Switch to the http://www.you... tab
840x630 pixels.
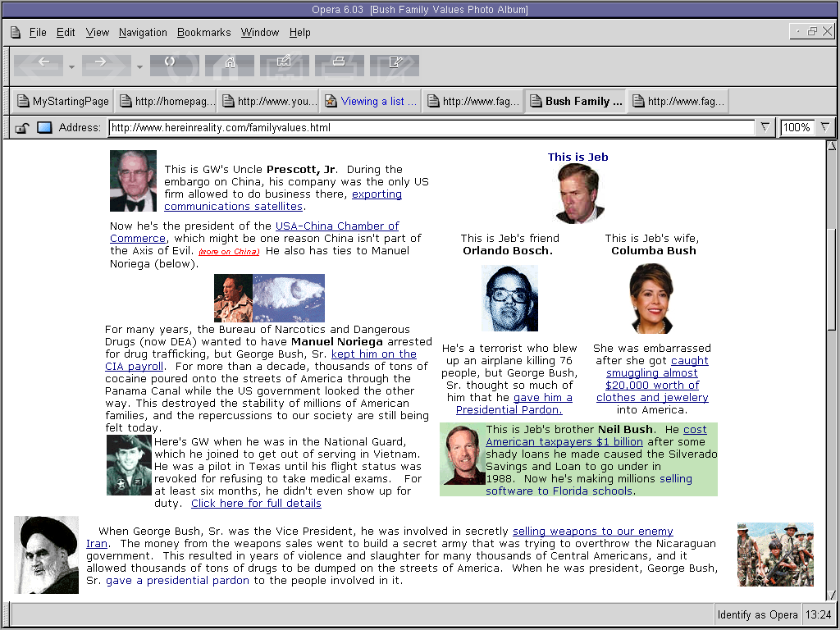[269, 101]
